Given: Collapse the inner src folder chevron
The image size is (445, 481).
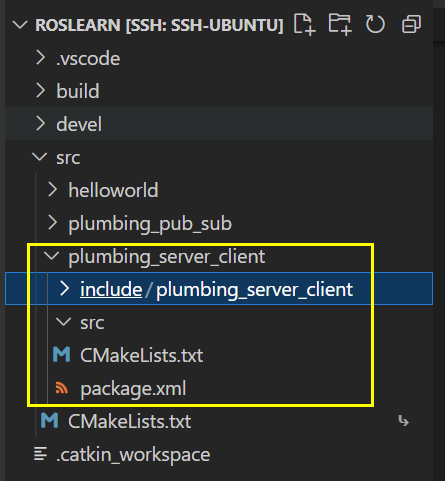Looking at the screenshot, I should click(63, 322).
